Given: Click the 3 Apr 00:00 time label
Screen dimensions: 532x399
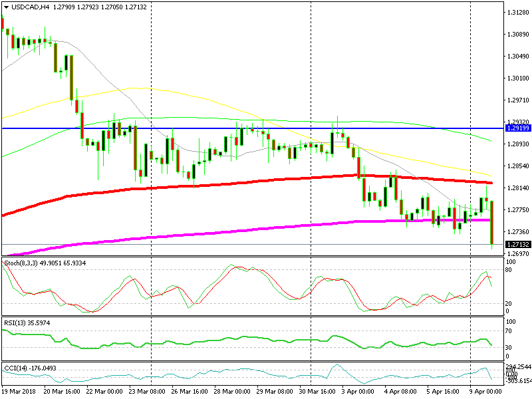Looking at the screenshot, I should (x=358, y=391).
